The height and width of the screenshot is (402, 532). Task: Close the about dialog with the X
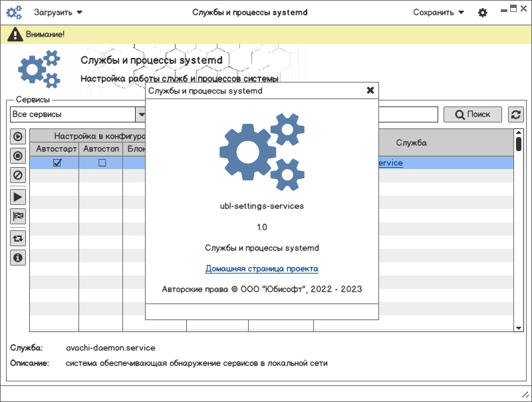point(370,91)
